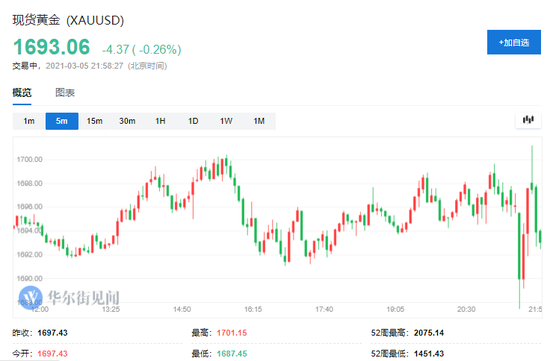The image size is (550, 361).
Task: Switch to the 图表 tab
Action: 65,93
